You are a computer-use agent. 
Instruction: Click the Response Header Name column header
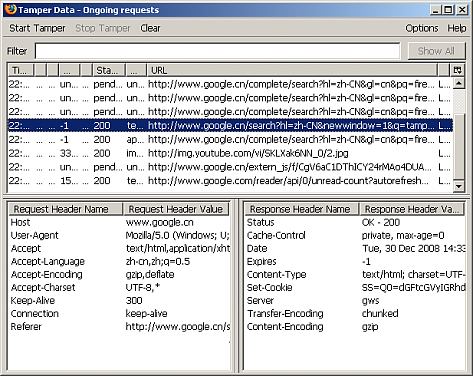pyautogui.click(x=301, y=209)
